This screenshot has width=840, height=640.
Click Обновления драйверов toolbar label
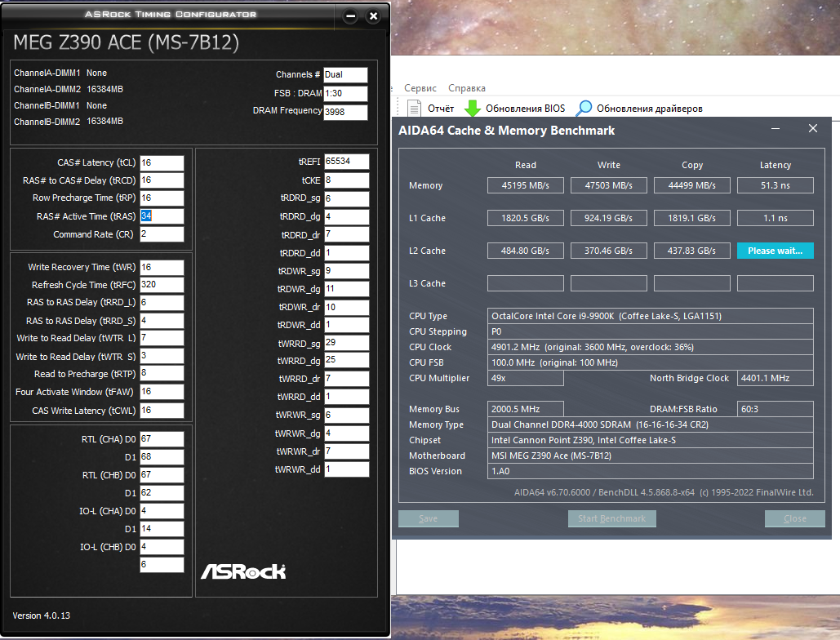pyautogui.click(x=649, y=109)
